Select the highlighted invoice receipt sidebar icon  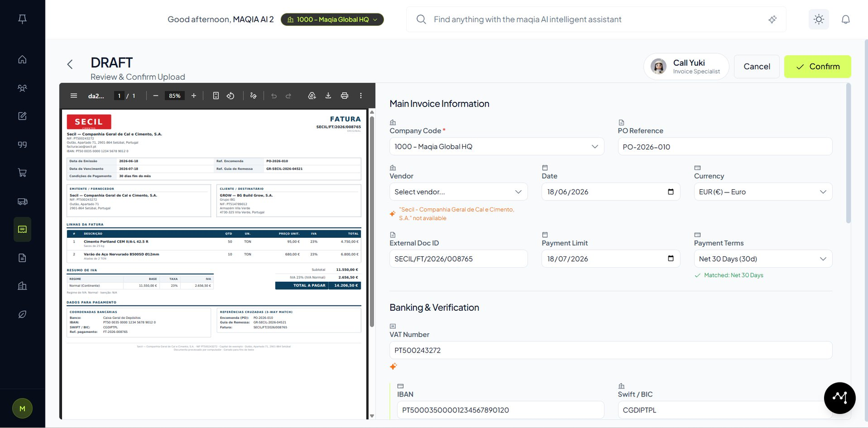click(x=22, y=229)
